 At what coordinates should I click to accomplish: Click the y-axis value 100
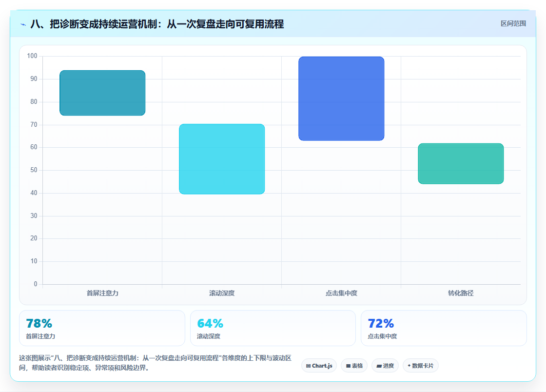(32, 56)
